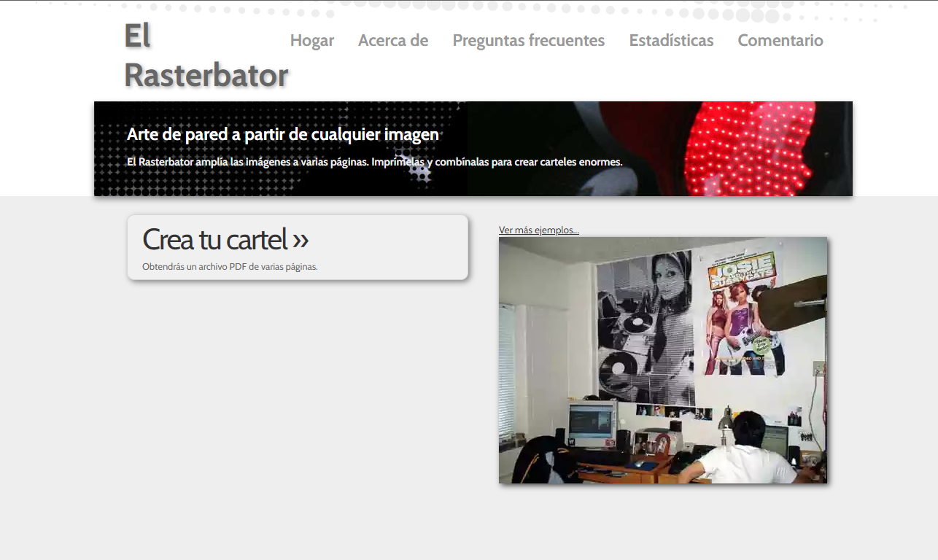This screenshot has width=938, height=560.
Task: Click the banner subtitle about combining pages
Action: [x=375, y=162]
